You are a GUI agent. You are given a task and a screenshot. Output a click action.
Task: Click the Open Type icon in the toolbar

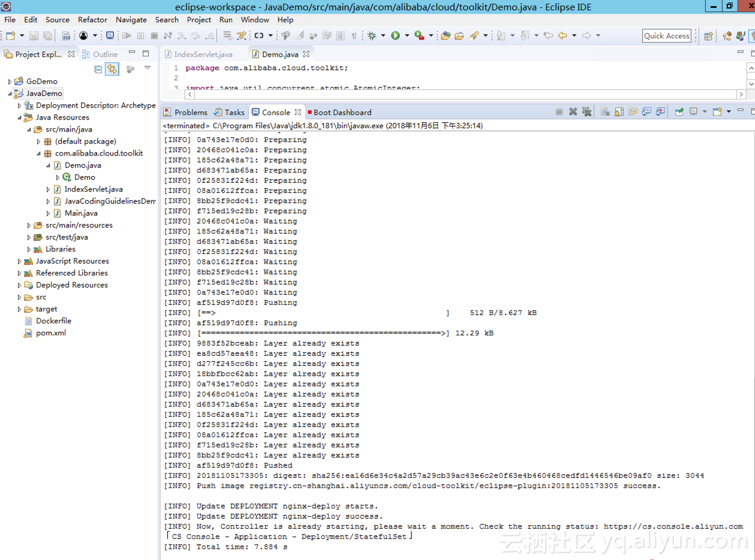(x=445, y=36)
